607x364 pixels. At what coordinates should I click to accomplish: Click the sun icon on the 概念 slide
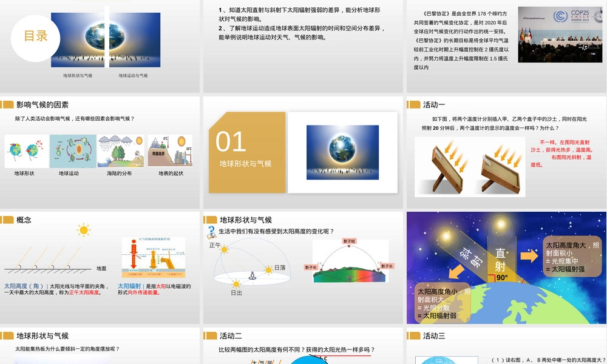coord(83,230)
